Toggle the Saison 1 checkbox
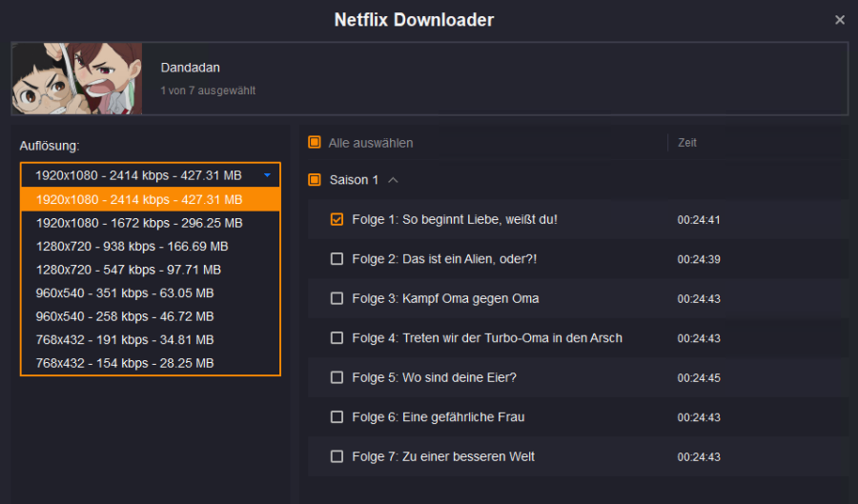Screen dimensions: 858x504 [x=315, y=180]
